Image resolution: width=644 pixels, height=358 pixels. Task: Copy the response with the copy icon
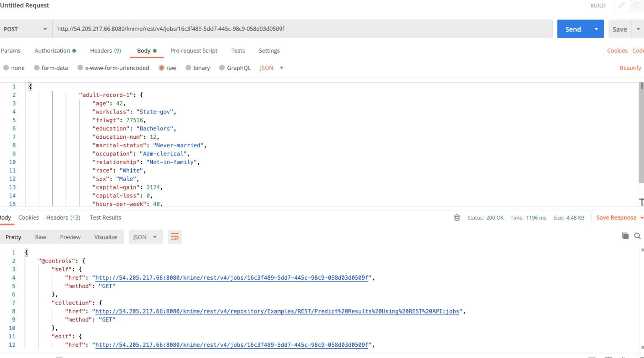(x=625, y=236)
